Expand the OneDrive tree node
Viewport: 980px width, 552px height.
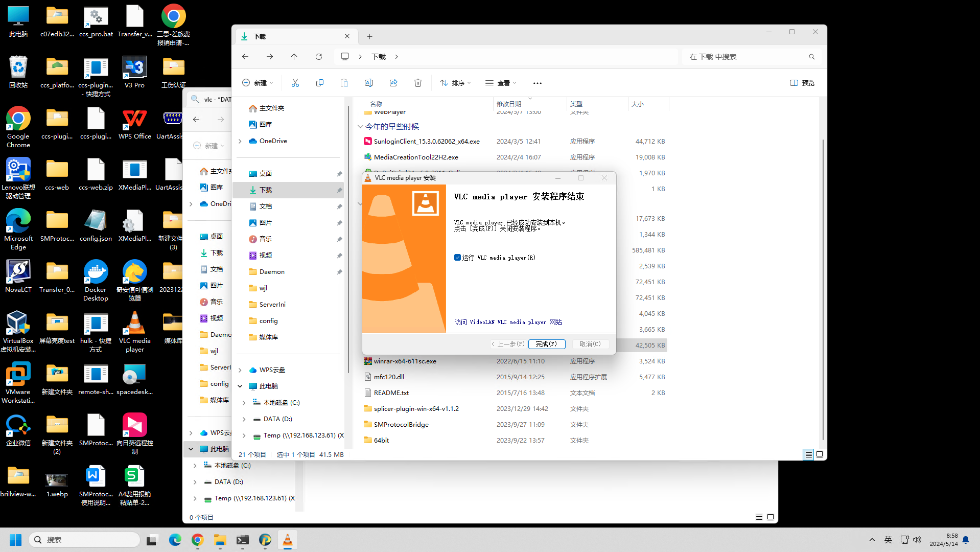(x=240, y=141)
